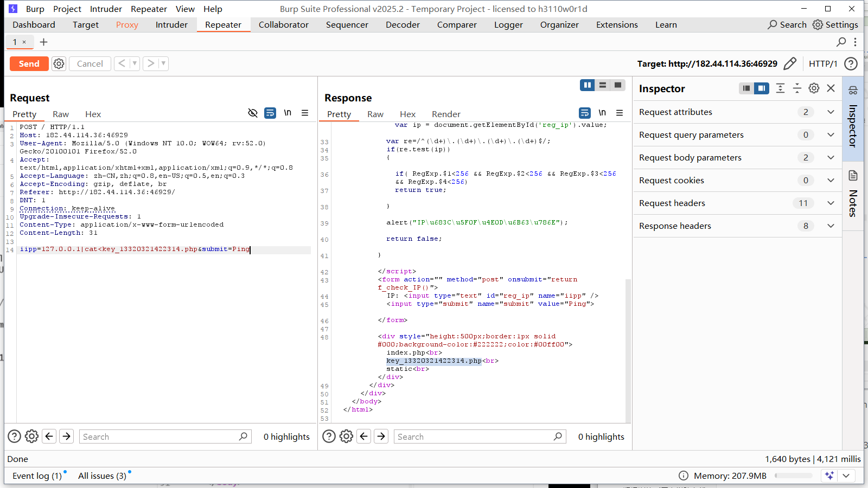Open Settings in top right

835,24
